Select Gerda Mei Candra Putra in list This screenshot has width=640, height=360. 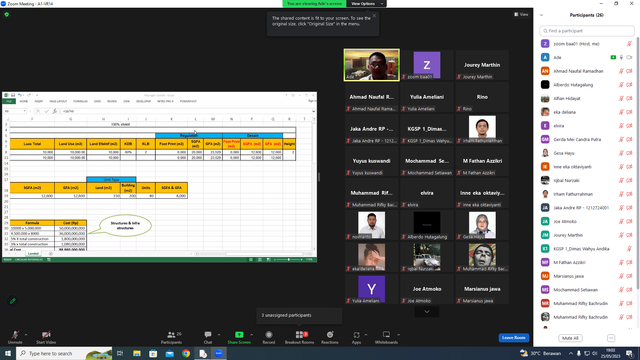pos(586,140)
